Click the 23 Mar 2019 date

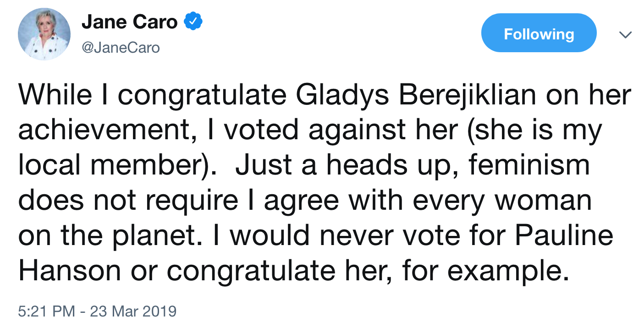(x=133, y=311)
